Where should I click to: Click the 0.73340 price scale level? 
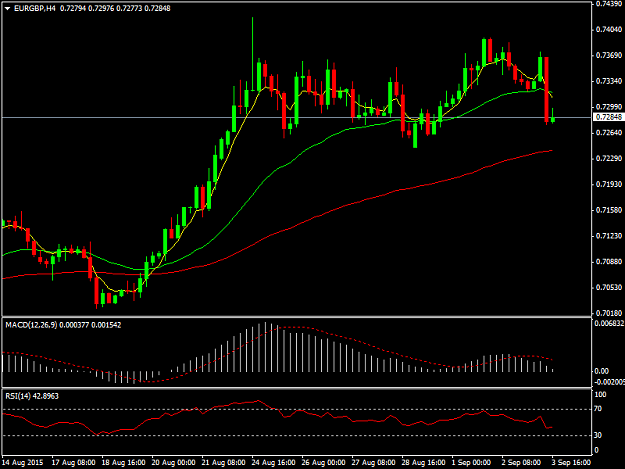click(609, 81)
